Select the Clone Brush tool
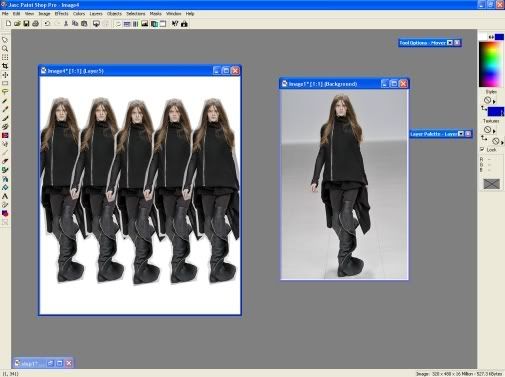 (5, 127)
